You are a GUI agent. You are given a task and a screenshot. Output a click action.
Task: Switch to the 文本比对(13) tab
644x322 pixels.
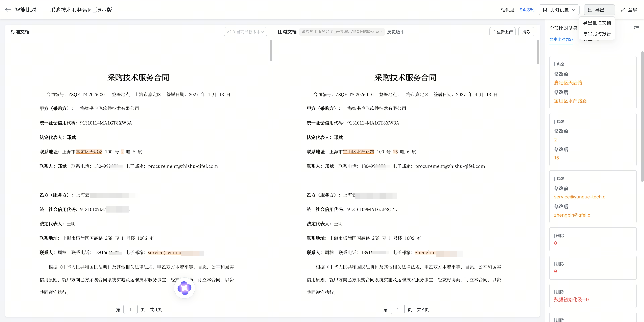pos(561,39)
